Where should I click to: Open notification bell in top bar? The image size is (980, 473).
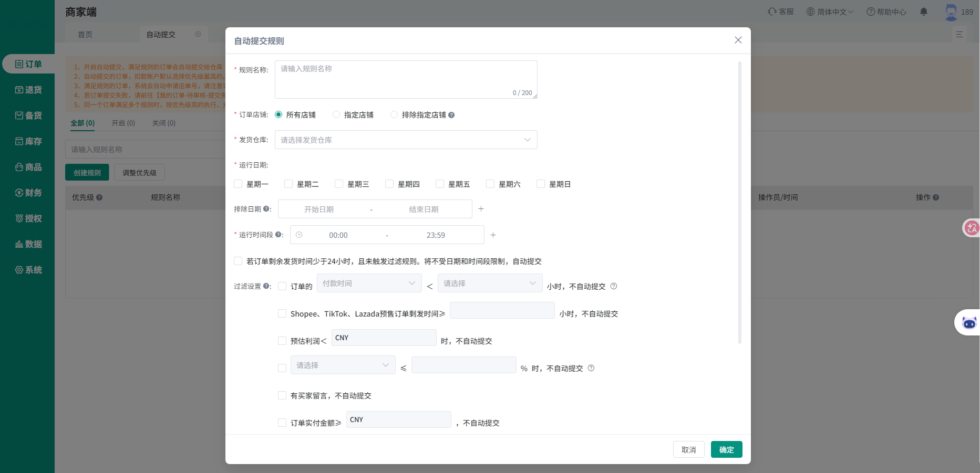(924, 12)
